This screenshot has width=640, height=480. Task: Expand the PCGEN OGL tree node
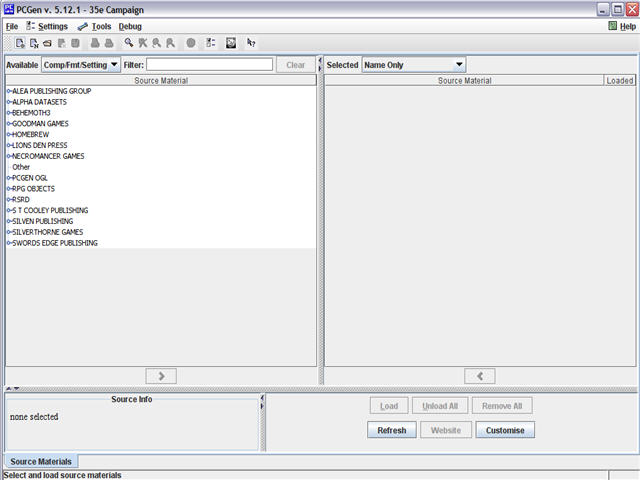coord(9,178)
